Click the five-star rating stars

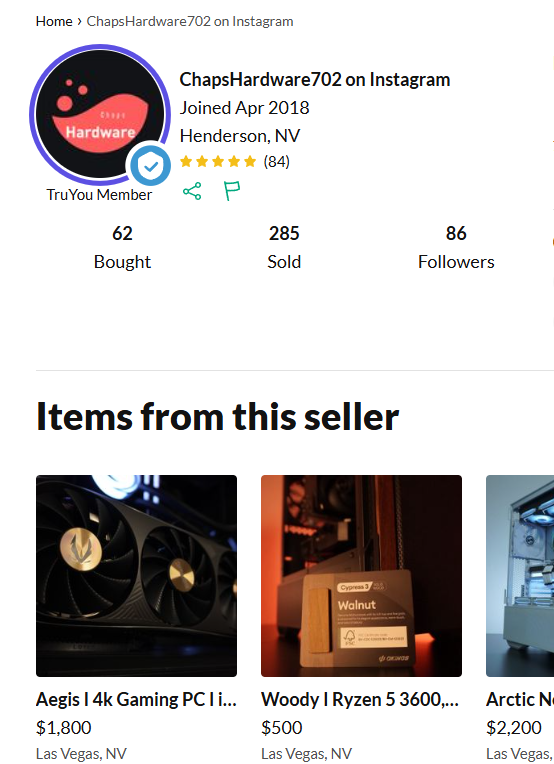218,162
